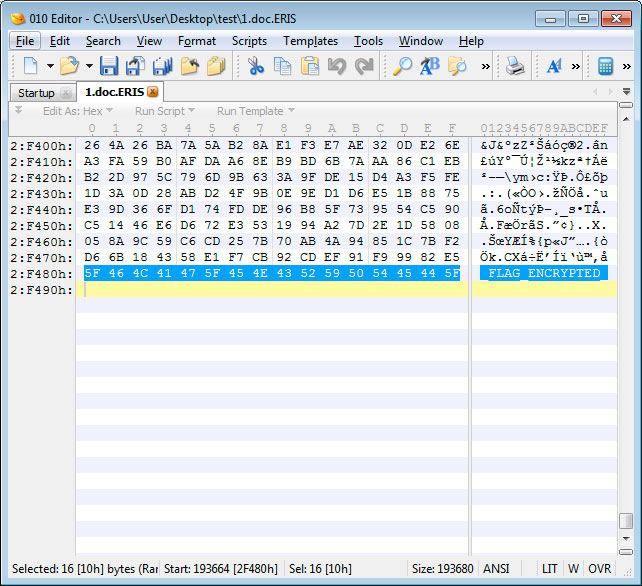Click the Find in Files icon
The width and height of the screenshot is (642, 586).
point(457,66)
